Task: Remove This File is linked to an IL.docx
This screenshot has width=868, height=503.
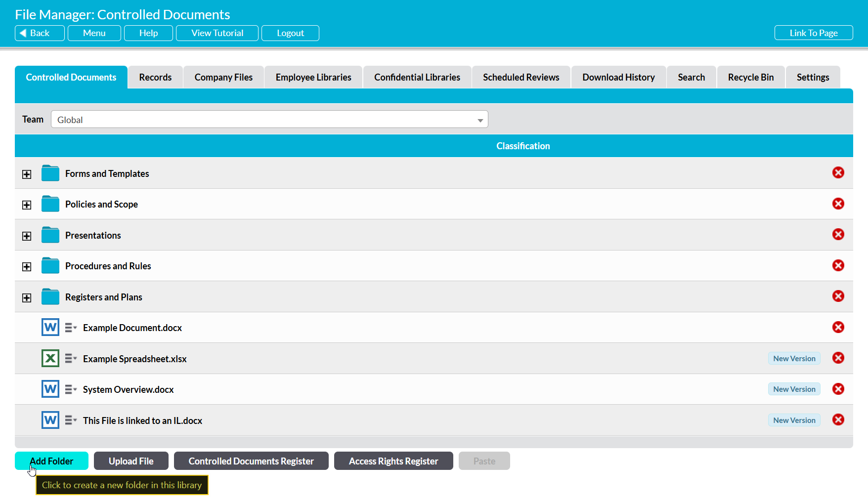Action: [x=838, y=420]
